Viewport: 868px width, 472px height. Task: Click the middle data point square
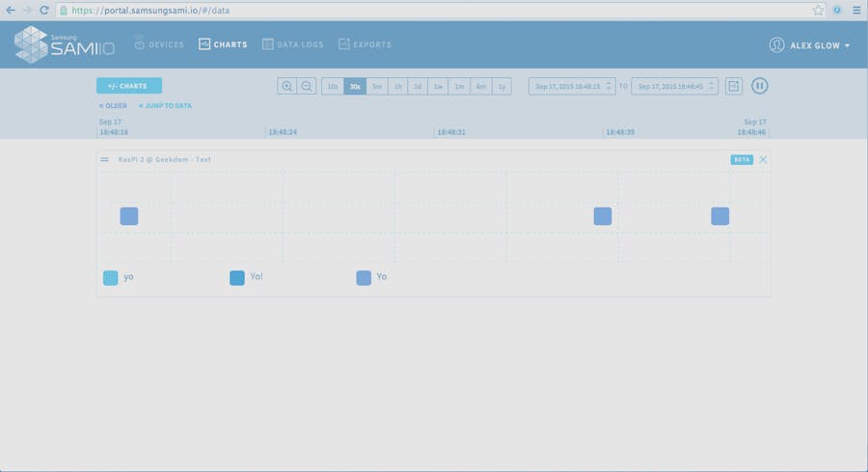603,216
